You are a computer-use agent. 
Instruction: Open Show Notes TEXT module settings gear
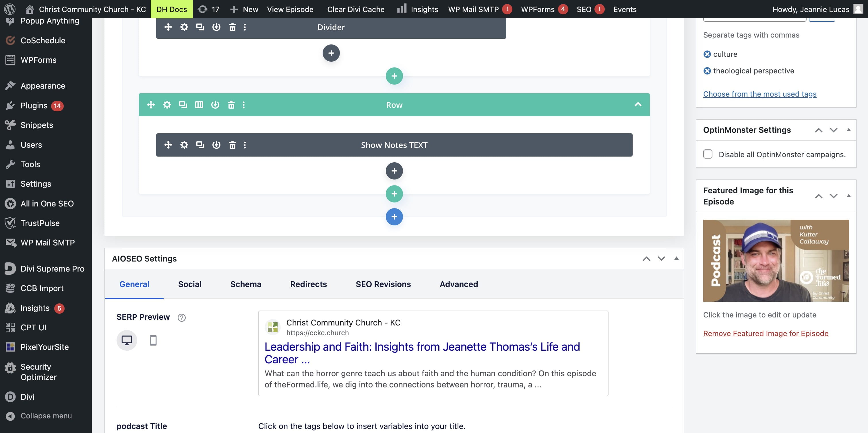[x=184, y=145]
